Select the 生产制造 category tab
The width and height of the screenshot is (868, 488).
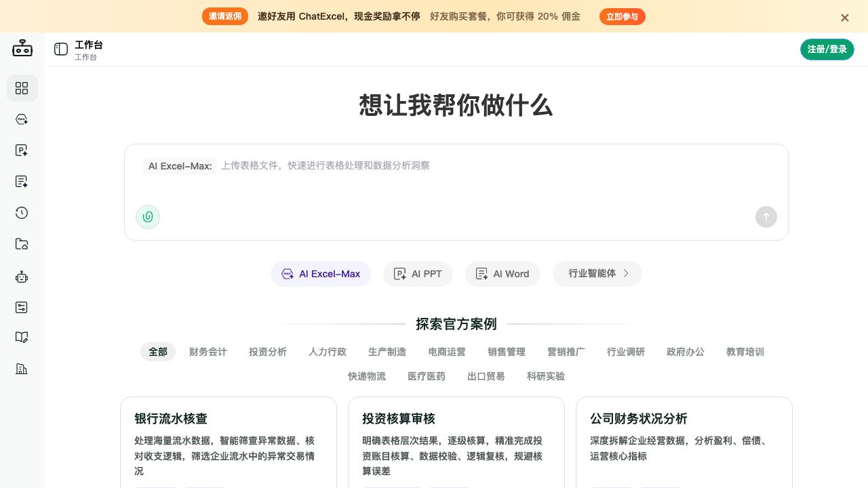[387, 352]
